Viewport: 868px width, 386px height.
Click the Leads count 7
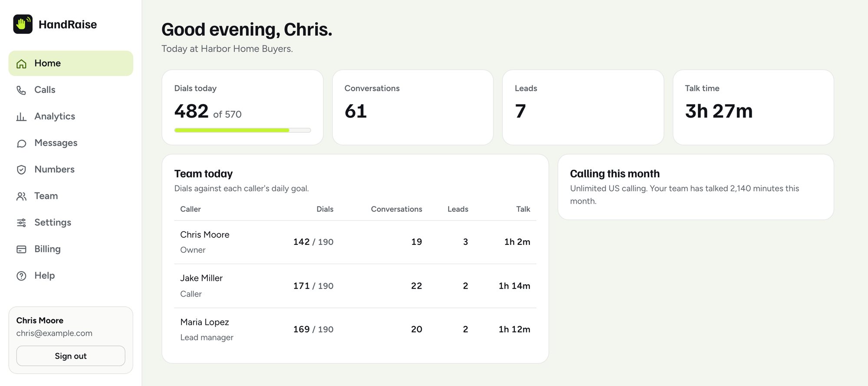[x=520, y=111]
